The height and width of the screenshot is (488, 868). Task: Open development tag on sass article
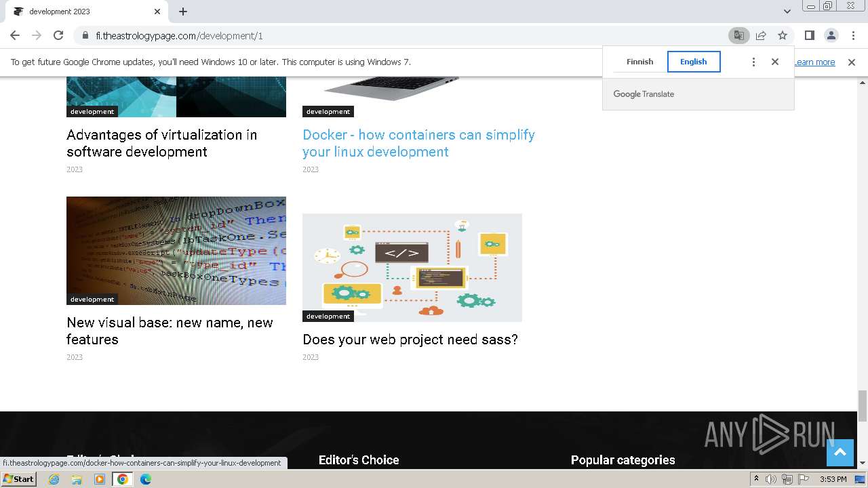(328, 317)
